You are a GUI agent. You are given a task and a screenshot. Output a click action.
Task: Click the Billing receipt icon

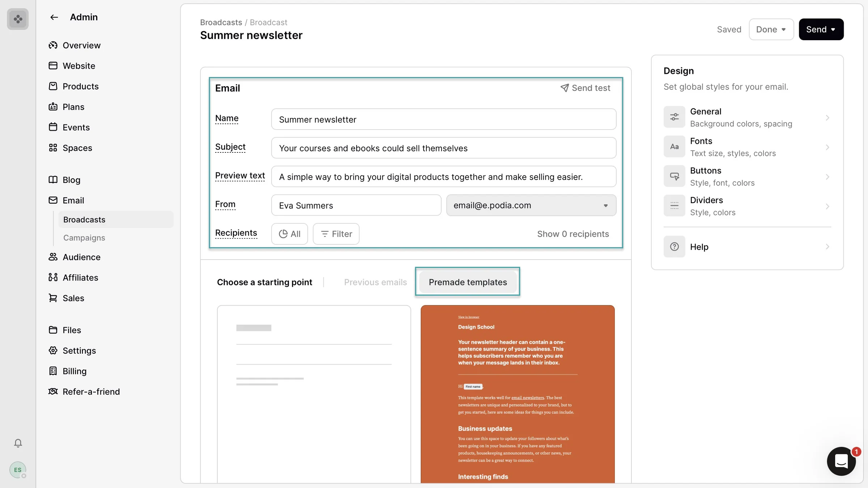point(53,371)
